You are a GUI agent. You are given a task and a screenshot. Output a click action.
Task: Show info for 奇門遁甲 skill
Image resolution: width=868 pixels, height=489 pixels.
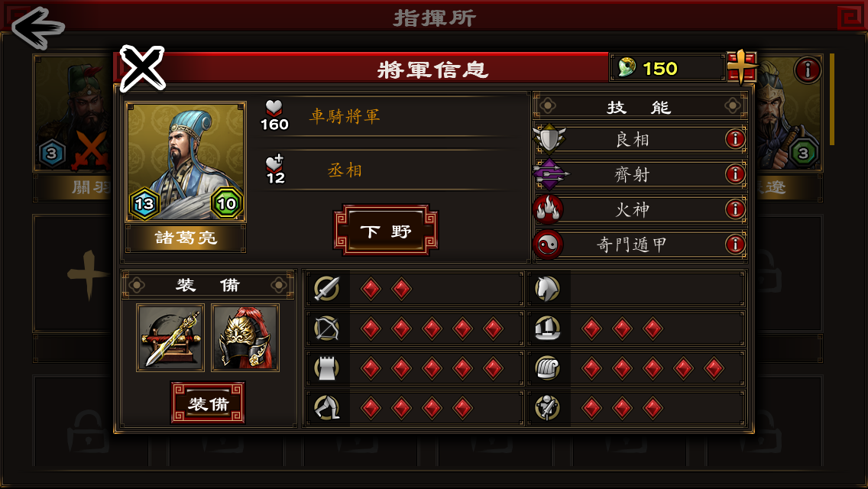pyautogui.click(x=735, y=244)
